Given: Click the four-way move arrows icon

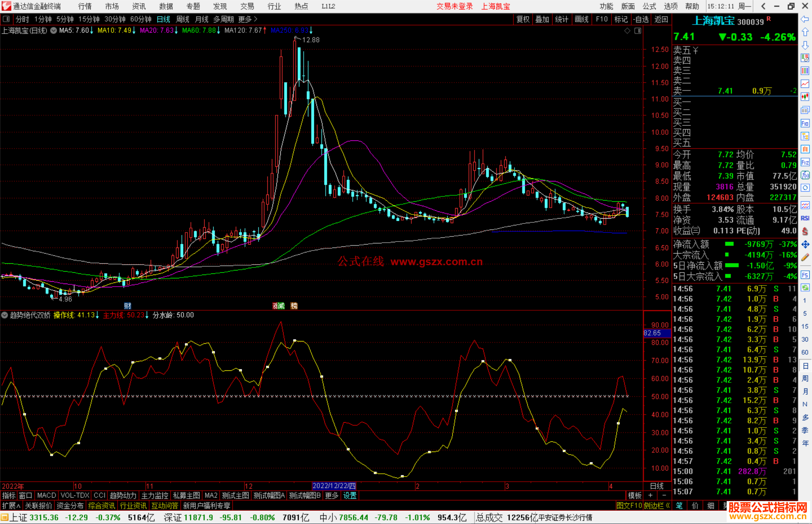Looking at the screenshot, I should pyautogui.click(x=805, y=245).
